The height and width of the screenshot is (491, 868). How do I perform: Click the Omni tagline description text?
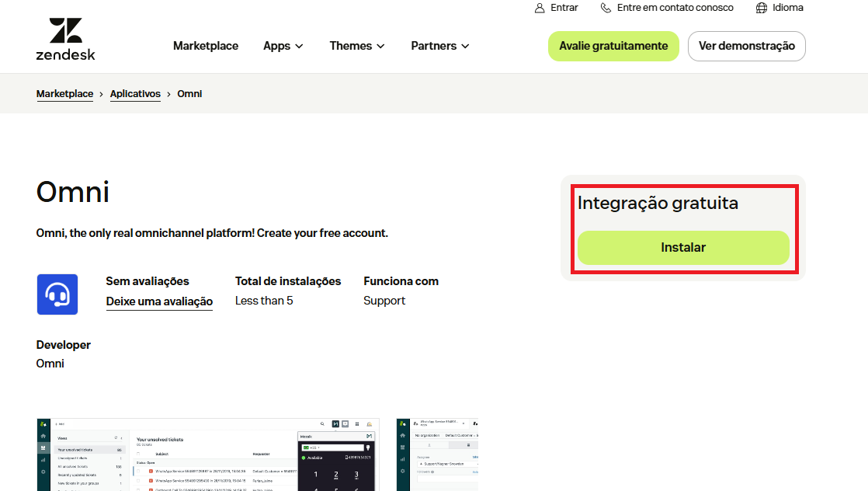(212, 233)
